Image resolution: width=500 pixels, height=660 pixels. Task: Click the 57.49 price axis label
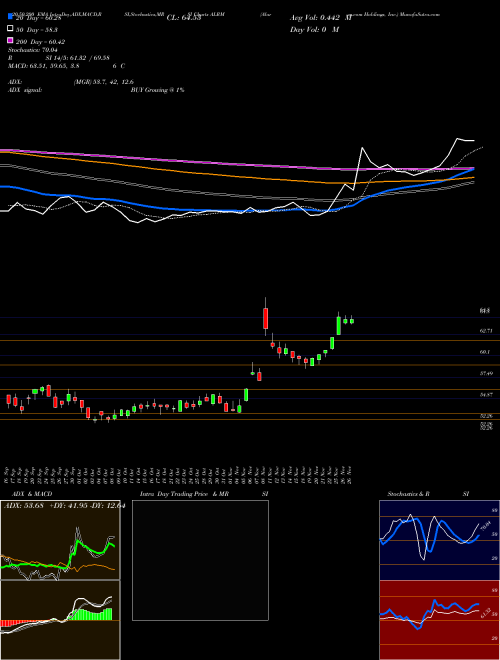pos(486,373)
